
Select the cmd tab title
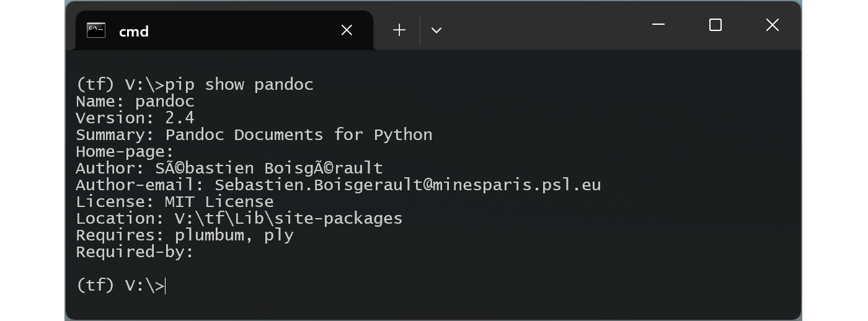pos(134,32)
